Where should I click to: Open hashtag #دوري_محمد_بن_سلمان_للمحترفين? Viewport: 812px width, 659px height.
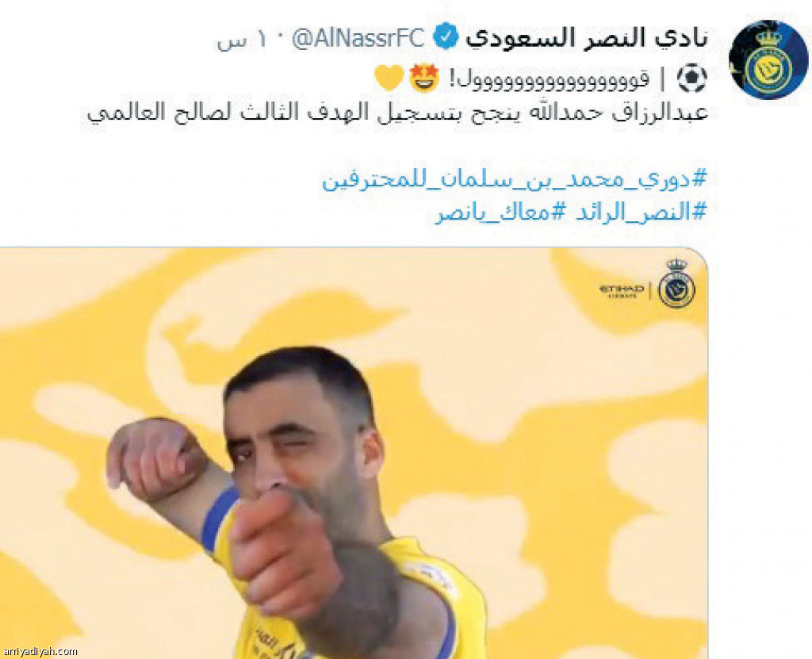[x=514, y=179]
